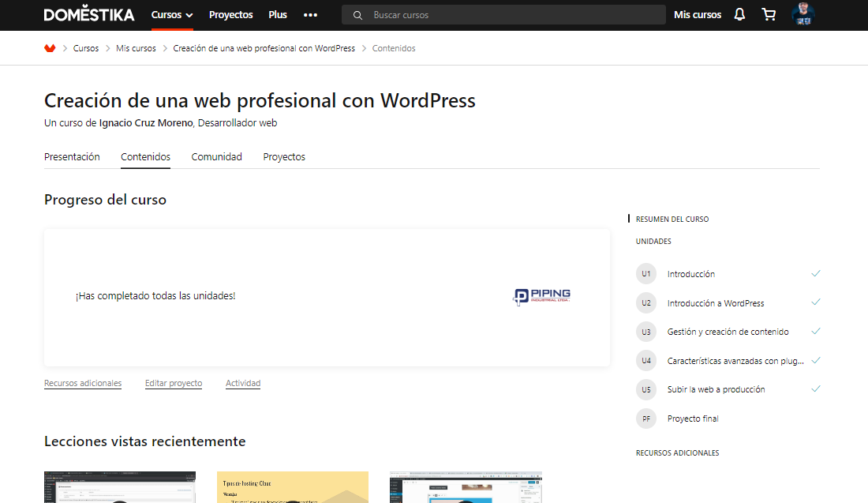Click the U2 circle badge

[646, 303]
